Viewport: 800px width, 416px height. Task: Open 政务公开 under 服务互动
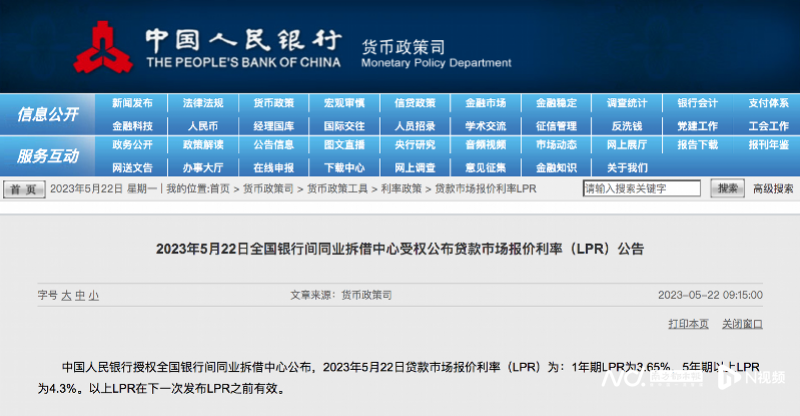(132, 145)
